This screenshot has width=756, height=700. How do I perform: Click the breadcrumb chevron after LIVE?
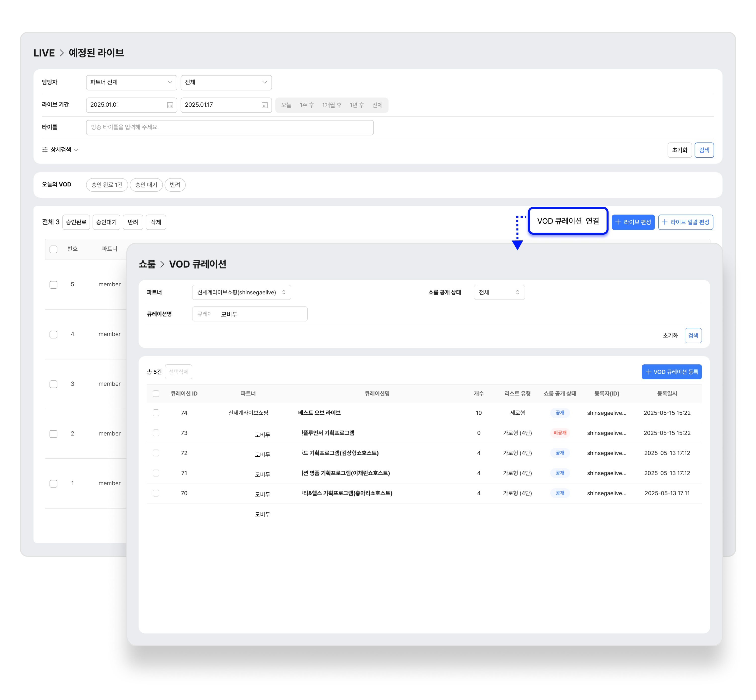62,53
